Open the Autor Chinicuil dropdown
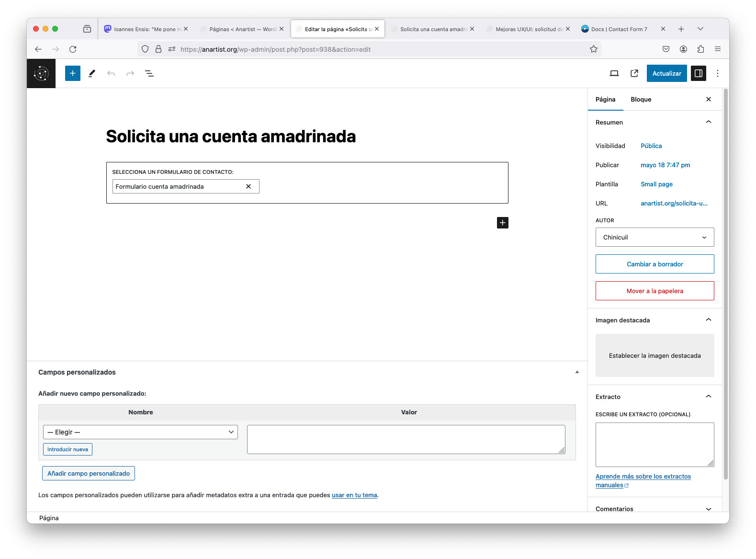Screen dimensions: 756x559 tap(654, 237)
